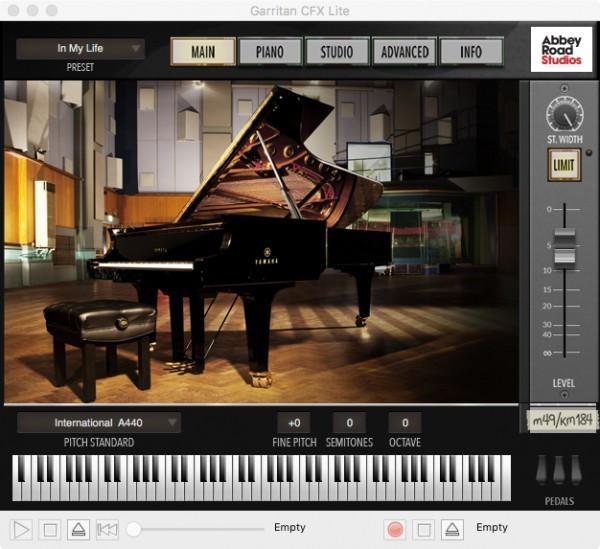Click the PITCH STANDARD label
Image resolution: width=600 pixels, height=549 pixels.
click(x=99, y=443)
